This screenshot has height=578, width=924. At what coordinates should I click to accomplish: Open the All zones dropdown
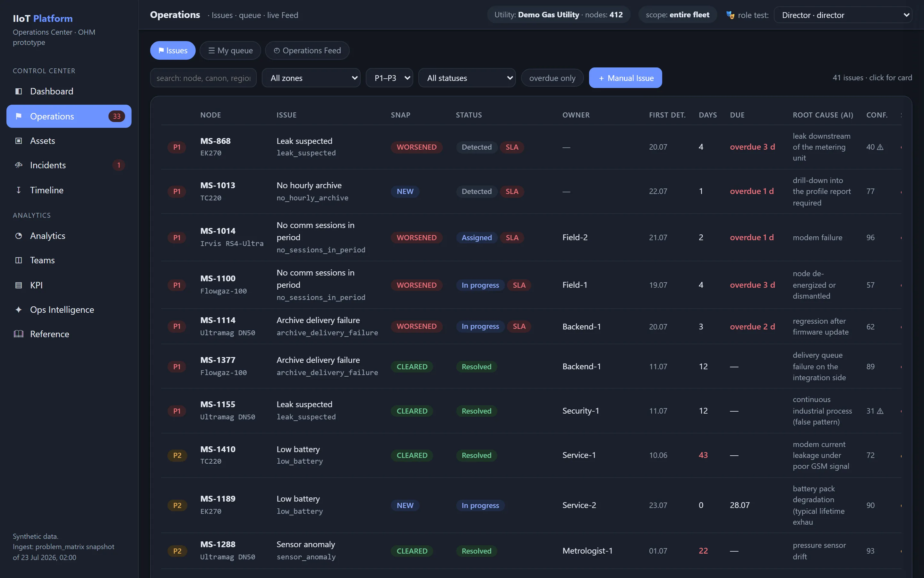click(x=311, y=78)
